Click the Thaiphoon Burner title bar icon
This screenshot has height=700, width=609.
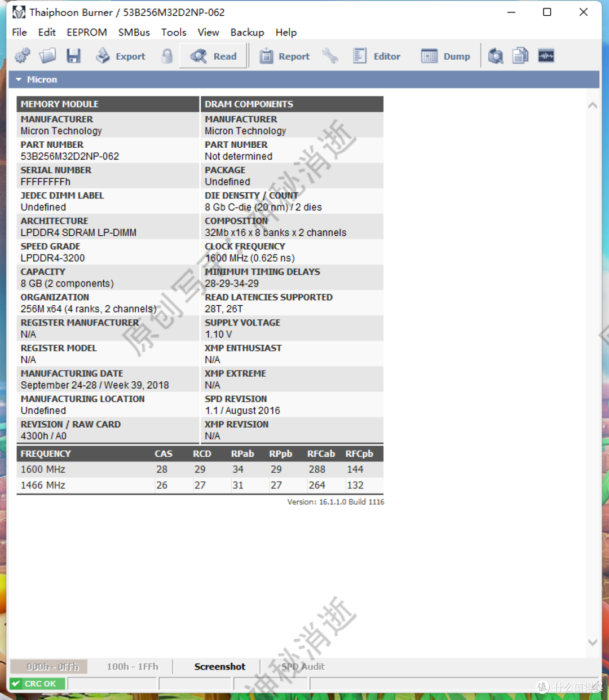19,12
